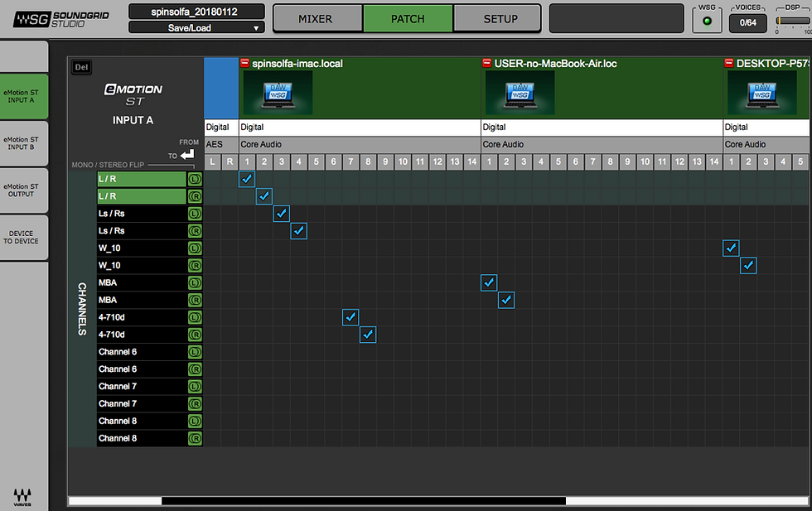Flip mono/stereo on second W_10 row
The height and width of the screenshot is (511, 812).
coord(195,266)
